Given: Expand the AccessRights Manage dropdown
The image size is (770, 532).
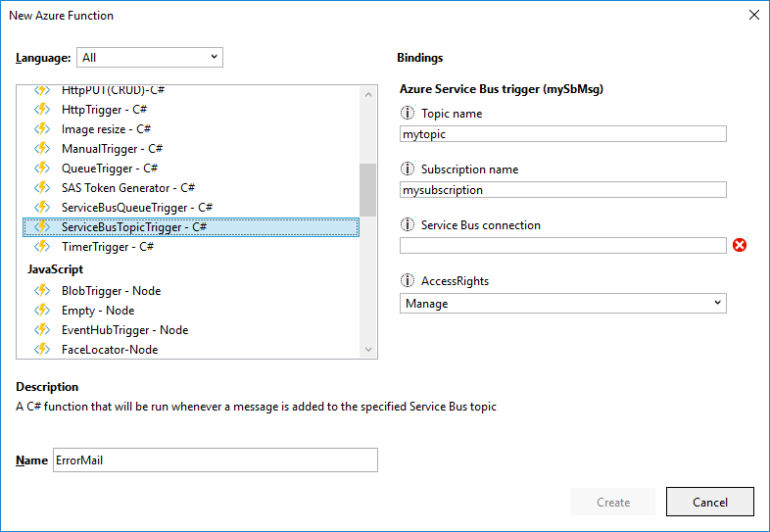Looking at the screenshot, I should coord(562,304).
